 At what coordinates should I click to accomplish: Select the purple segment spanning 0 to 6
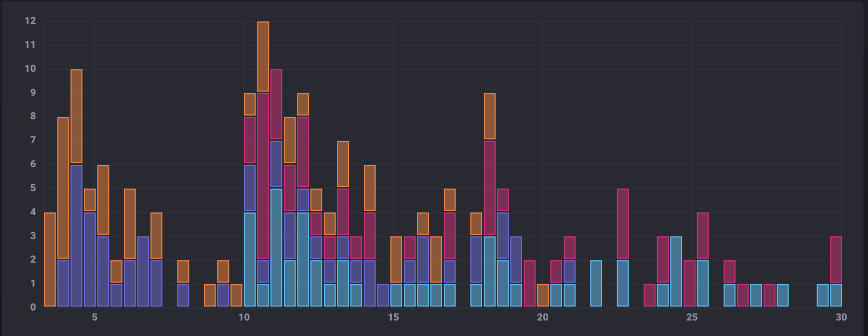(x=76, y=235)
